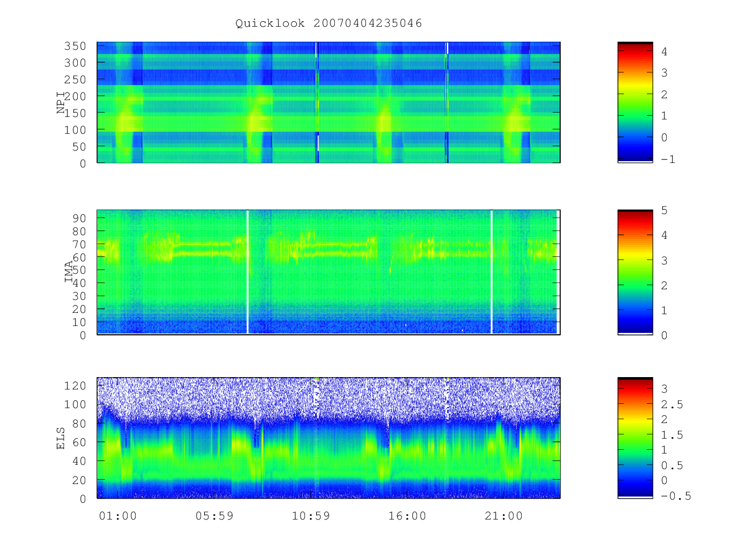Click the title "Quicklook 20070404235046"

pos(329,24)
